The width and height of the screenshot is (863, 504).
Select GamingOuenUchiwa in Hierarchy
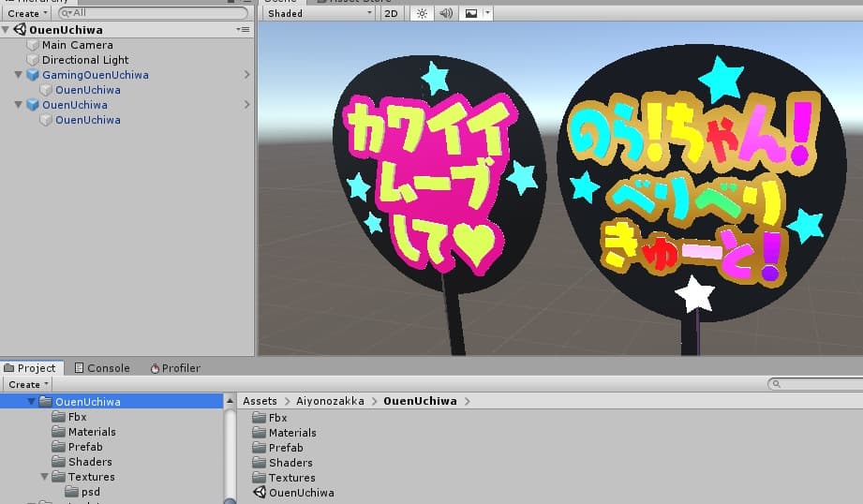96,75
